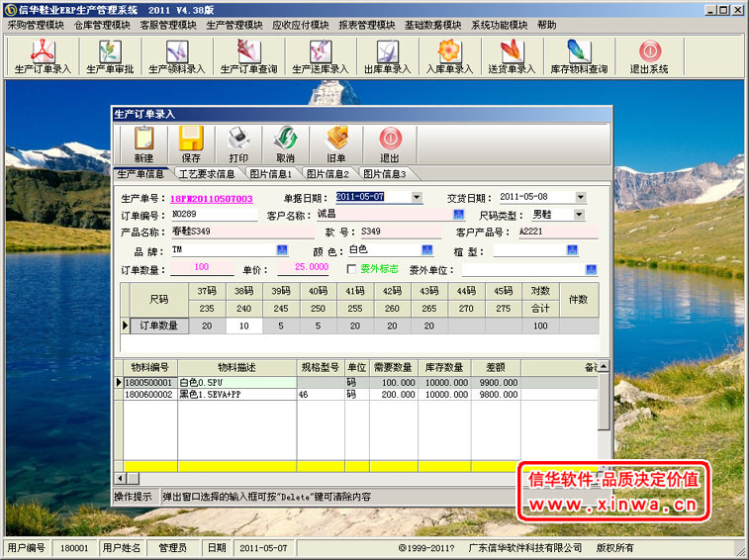Launch 库存物料查询 from the toolbar

579,55
